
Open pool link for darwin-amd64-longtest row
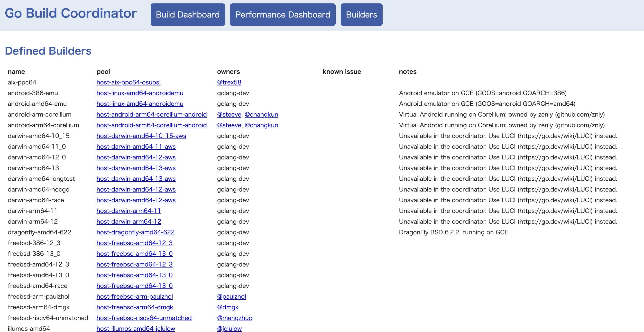pos(136,179)
